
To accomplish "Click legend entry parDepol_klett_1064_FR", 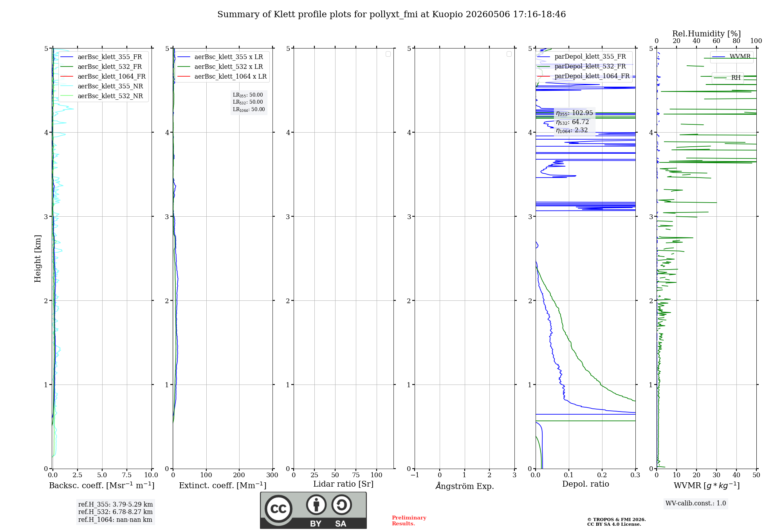I will [x=584, y=76].
